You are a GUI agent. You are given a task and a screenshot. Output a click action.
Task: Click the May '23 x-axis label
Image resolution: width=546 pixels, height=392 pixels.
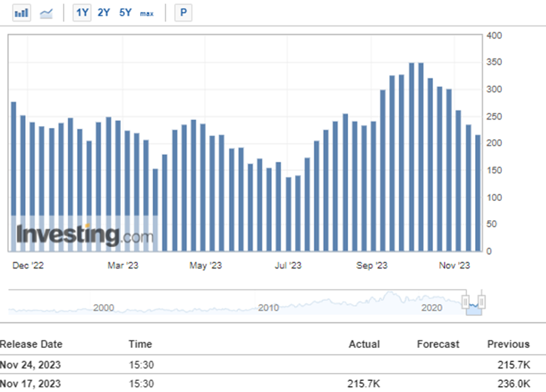[x=206, y=266]
